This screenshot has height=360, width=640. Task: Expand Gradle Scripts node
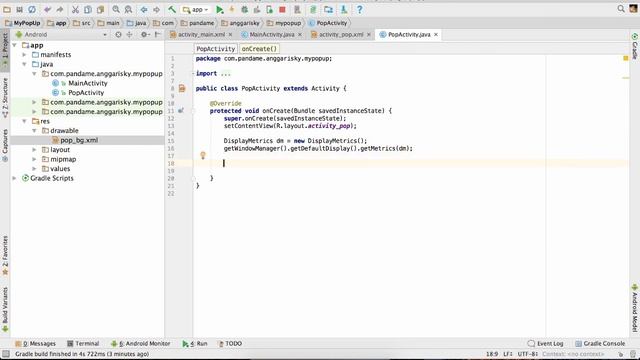coord(15,178)
